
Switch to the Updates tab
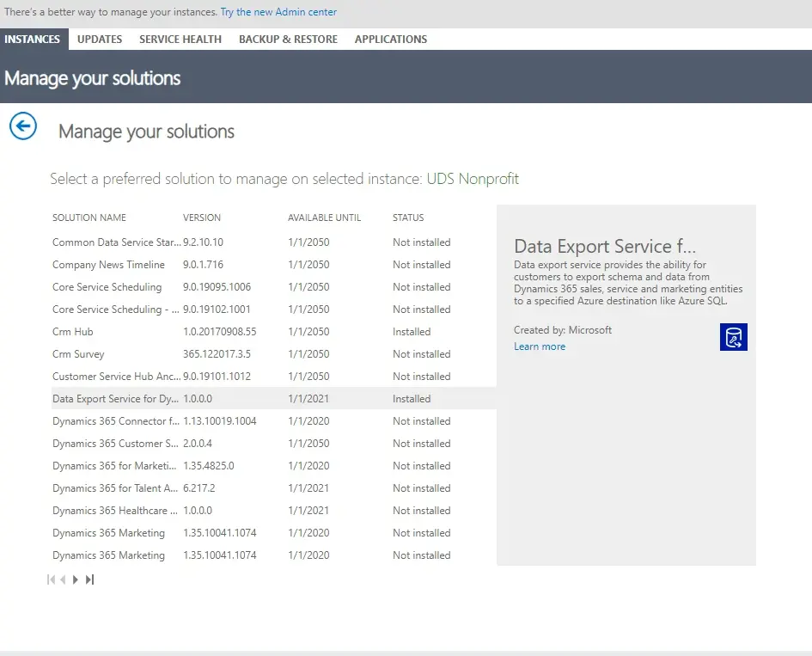pos(100,40)
